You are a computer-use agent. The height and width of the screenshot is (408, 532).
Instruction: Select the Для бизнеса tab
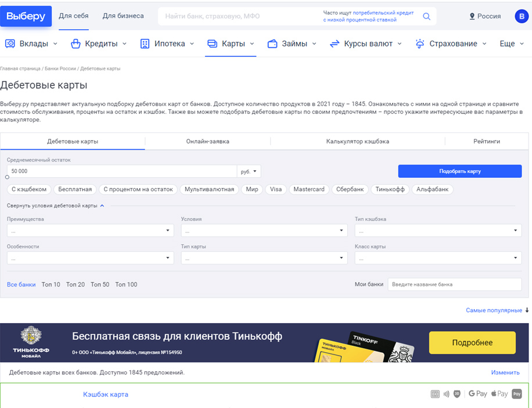(123, 16)
